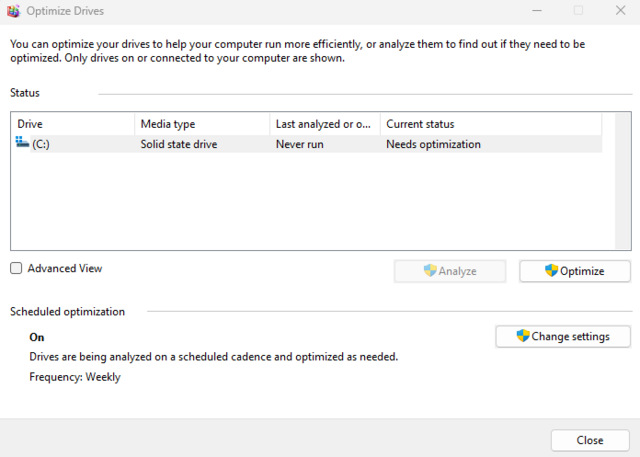This screenshot has height=457, width=640.
Task: Sort by the Drive column header
Action: point(72,124)
